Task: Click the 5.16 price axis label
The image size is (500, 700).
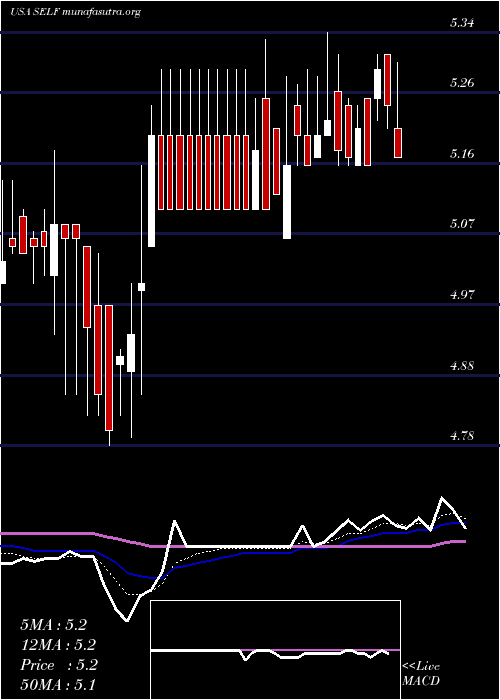Action: click(x=461, y=154)
